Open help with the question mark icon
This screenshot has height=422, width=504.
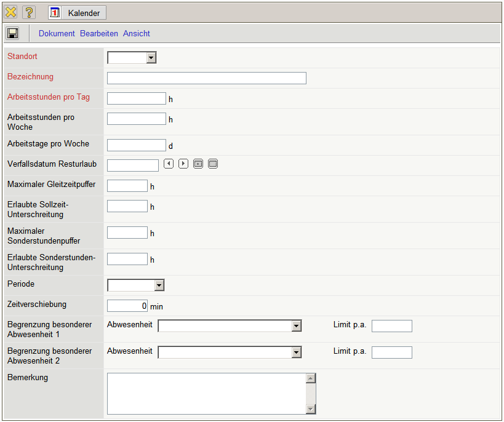[29, 13]
